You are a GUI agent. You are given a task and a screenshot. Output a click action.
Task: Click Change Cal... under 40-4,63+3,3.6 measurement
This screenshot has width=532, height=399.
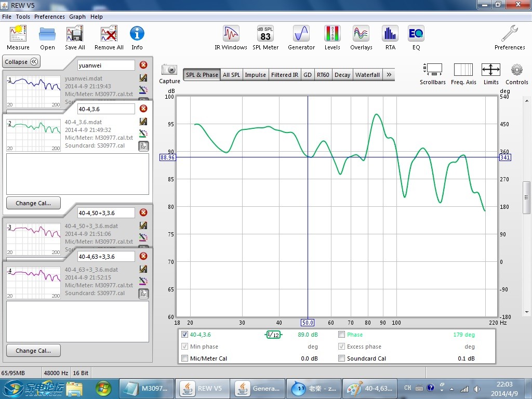pyautogui.click(x=33, y=351)
